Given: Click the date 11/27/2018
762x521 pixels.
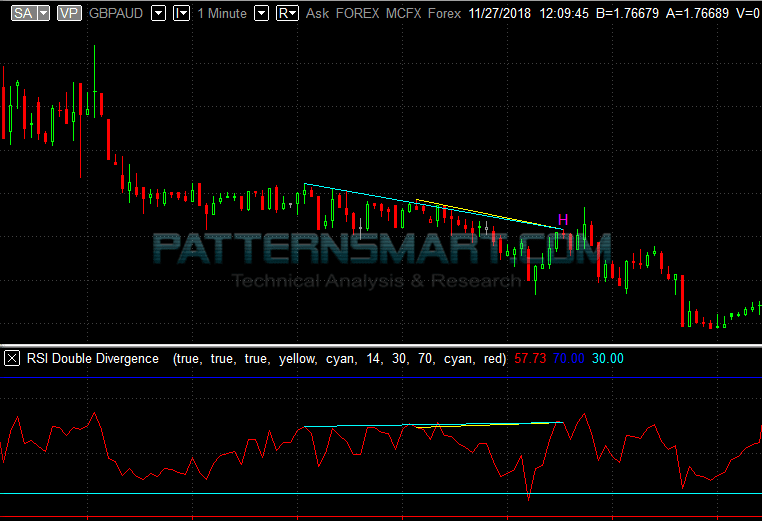Looking at the screenshot, I should pos(500,13).
